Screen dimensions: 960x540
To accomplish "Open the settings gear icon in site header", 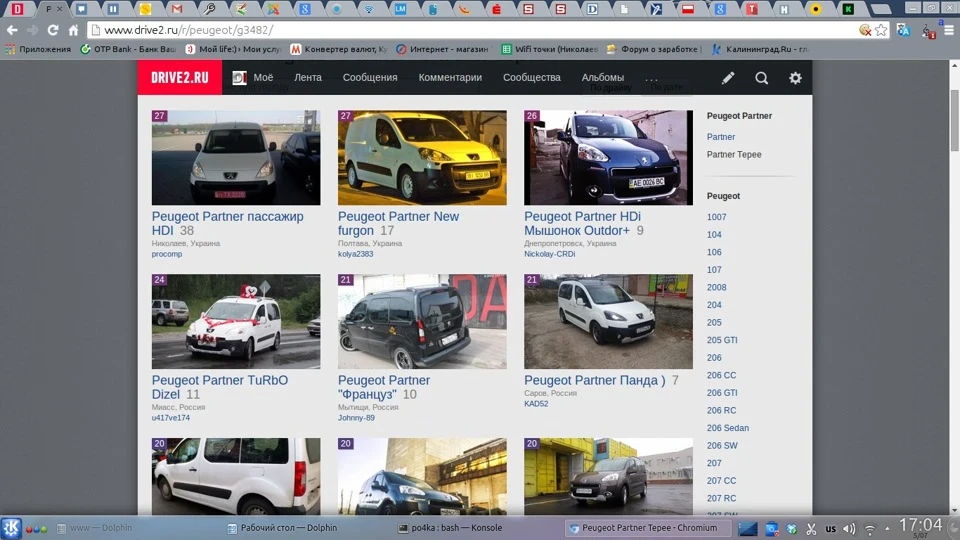I will point(795,78).
